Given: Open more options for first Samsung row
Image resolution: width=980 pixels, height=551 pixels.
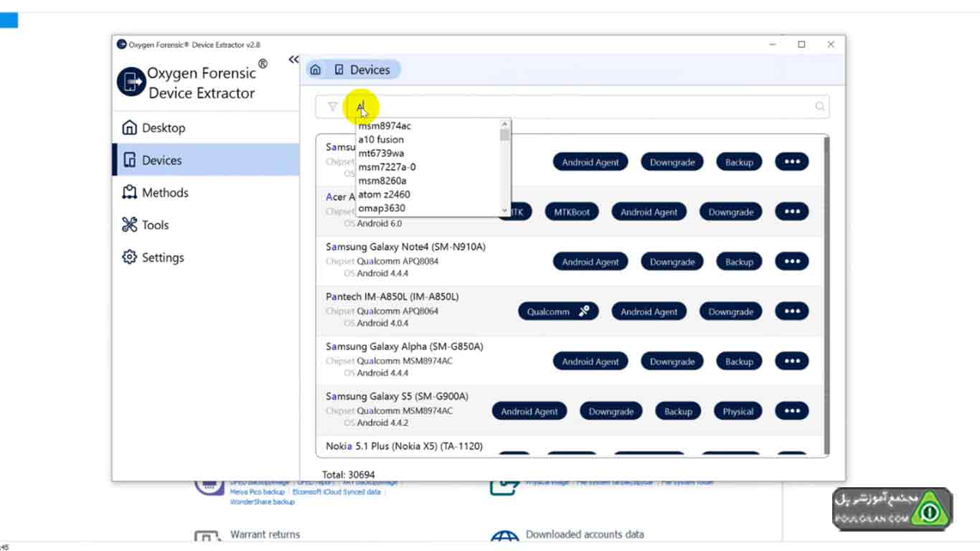Looking at the screenshot, I should [x=792, y=161].
